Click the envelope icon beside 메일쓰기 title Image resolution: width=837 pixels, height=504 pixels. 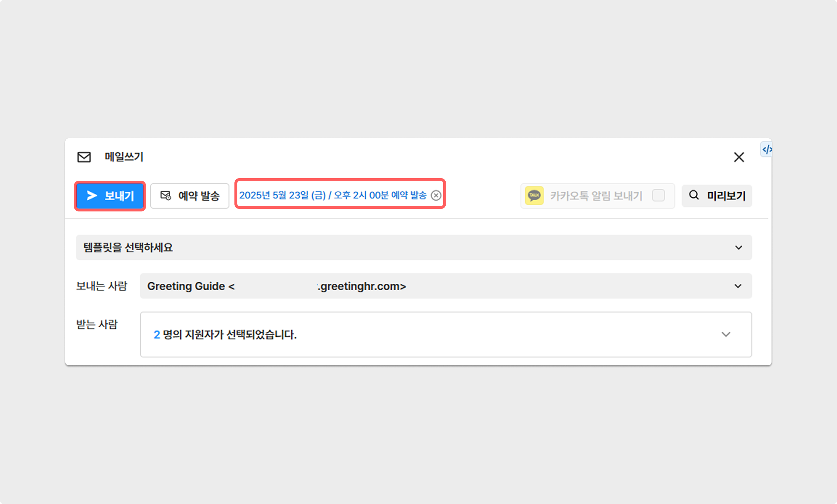coord(84,157)
